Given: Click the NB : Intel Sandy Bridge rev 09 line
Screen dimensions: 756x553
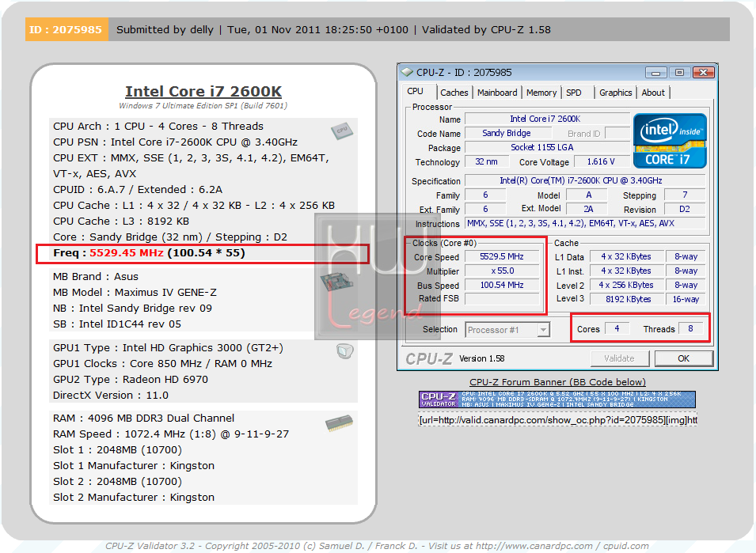Looking at the screenshot, I should [132, 309].
